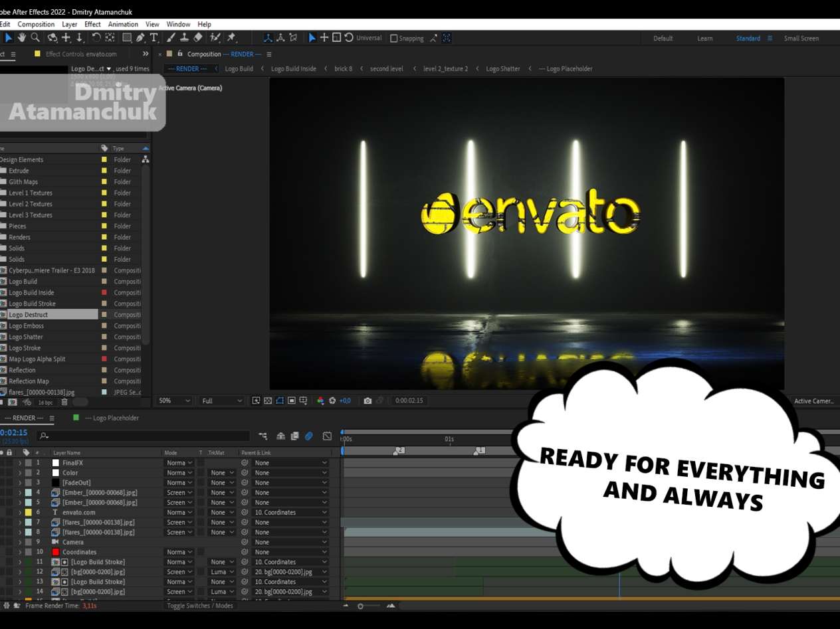Navigate to Logo Build in the breadcrumb
This screenshot has width=840, height=629.
[x=239, y=68]
